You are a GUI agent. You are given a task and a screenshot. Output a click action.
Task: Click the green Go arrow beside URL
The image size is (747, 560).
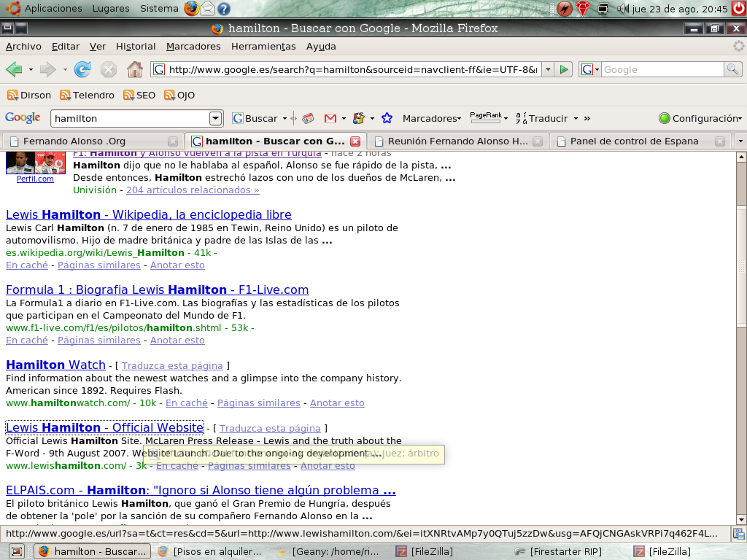(564, 69)
